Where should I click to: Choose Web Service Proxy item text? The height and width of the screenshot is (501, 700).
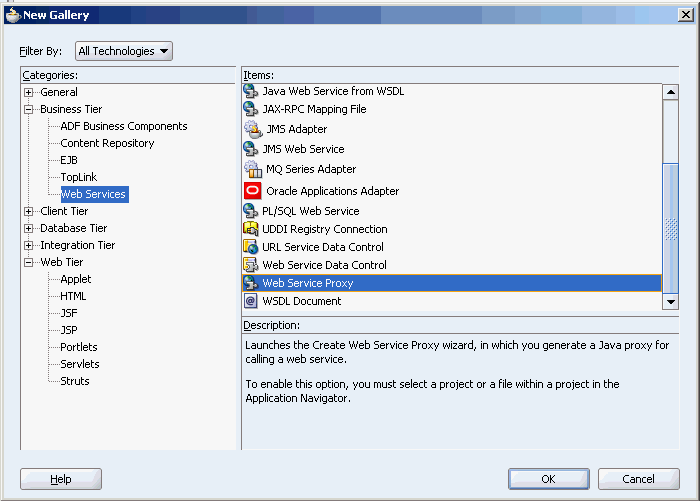click(308, 283)
